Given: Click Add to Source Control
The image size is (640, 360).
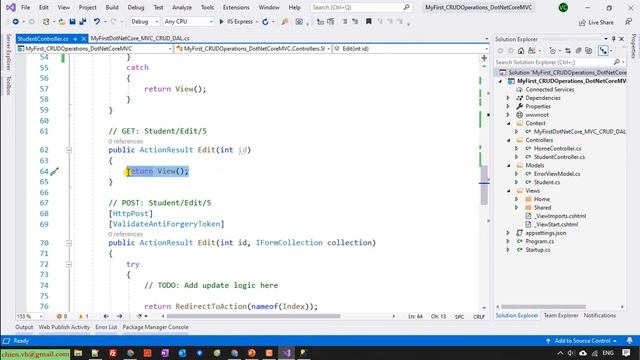Looking at the screenshot, I should click(582, 340).
